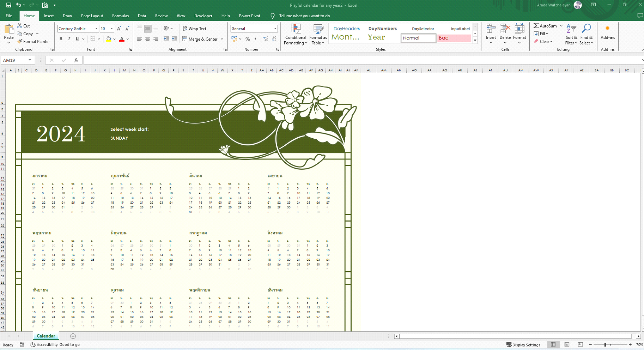The height and width of the screenshot is (350, 644).
Task: Apply comma style number format
Action: pos(255,39)
